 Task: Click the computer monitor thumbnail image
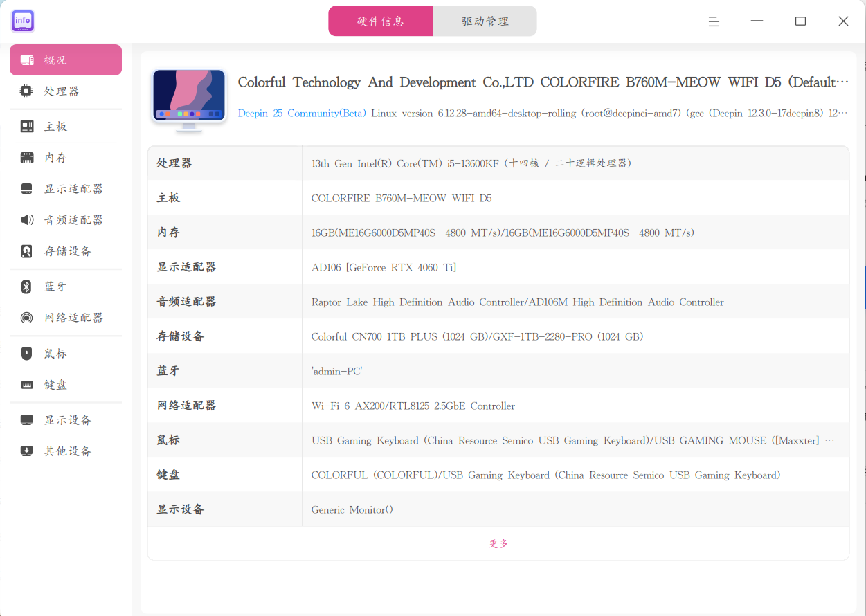(189, 100)
